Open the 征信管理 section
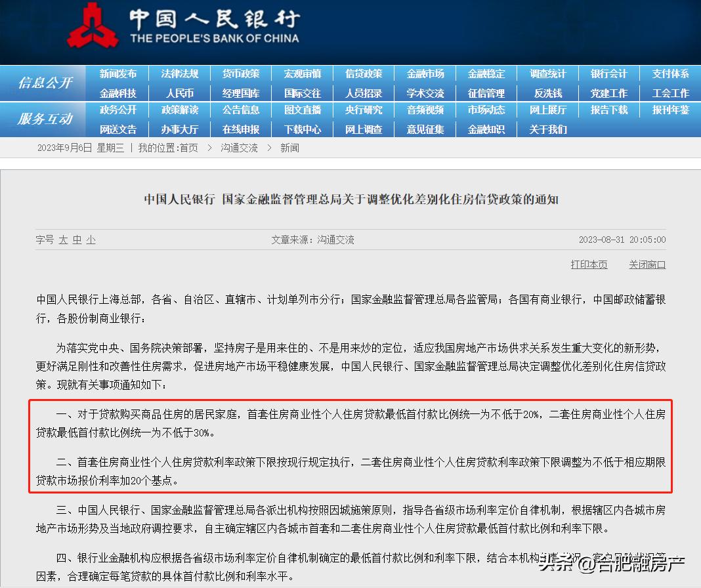This screenshot has height=588, width=701. click(x=486, y=93)
